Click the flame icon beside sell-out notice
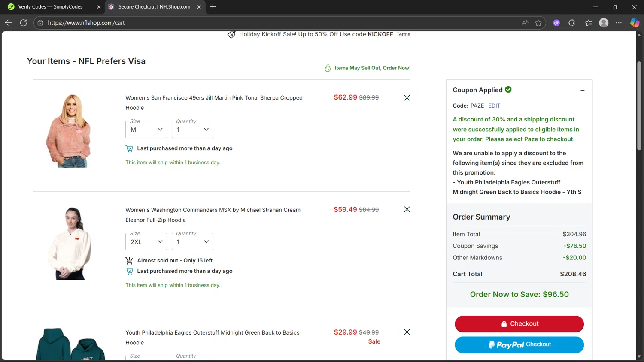The width and height of the screenshot is (644, 362). 328,68
